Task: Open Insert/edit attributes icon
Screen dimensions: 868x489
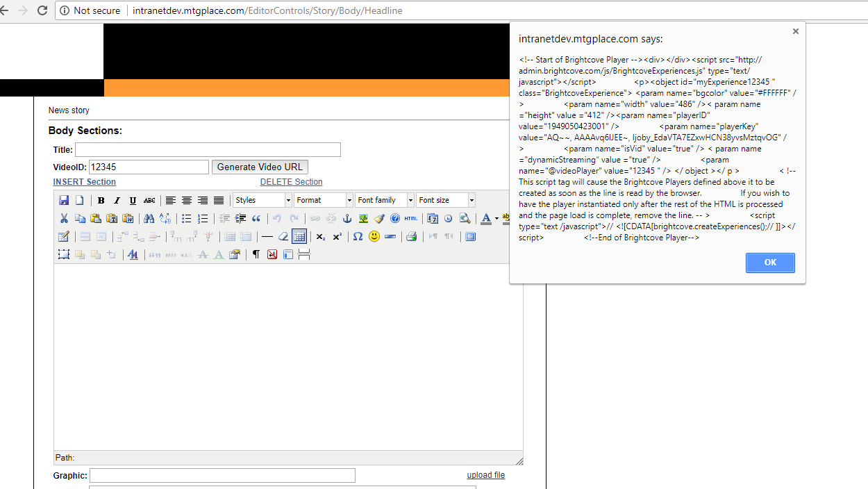Action: [235, 254]
